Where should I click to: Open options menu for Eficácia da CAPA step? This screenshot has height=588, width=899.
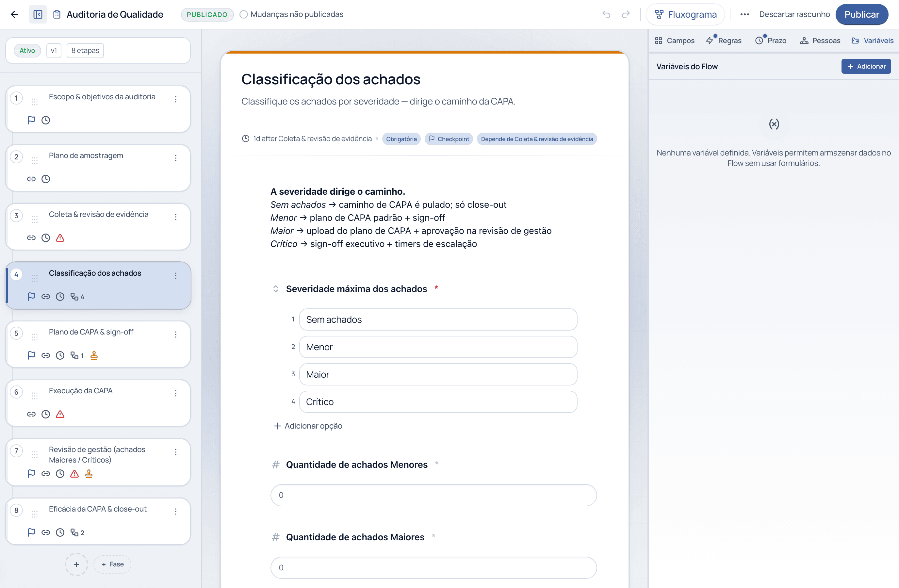click(176, 512)
